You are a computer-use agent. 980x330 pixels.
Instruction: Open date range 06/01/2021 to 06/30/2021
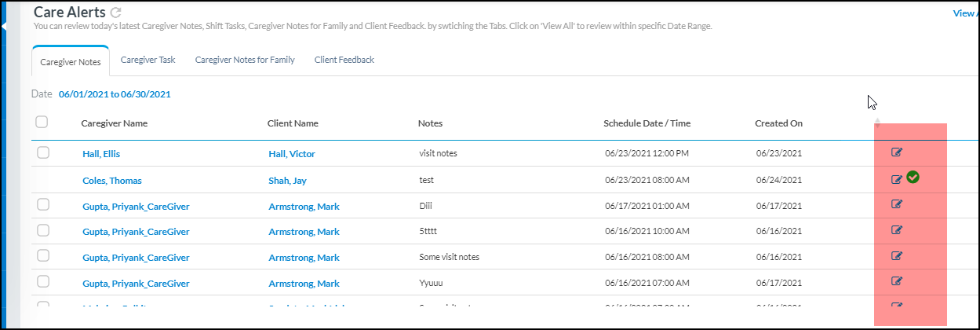pos(115,94)
